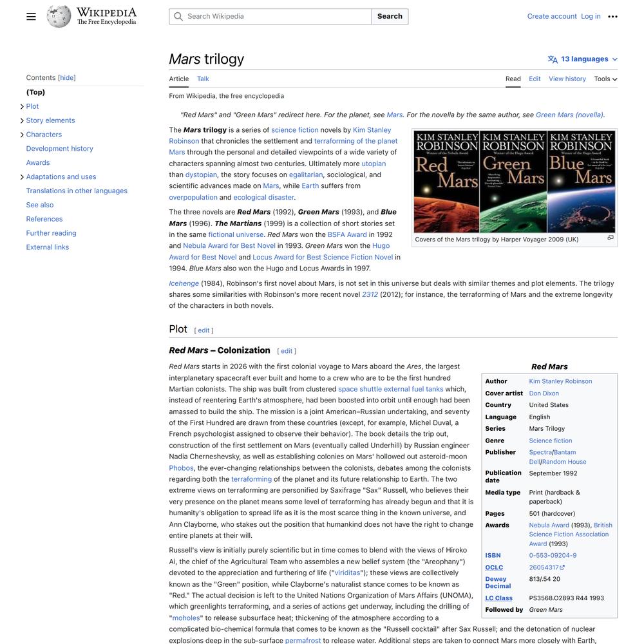The image size is (644, 644).
Task: Open the permafrost link
Action: tap(303, 640)
